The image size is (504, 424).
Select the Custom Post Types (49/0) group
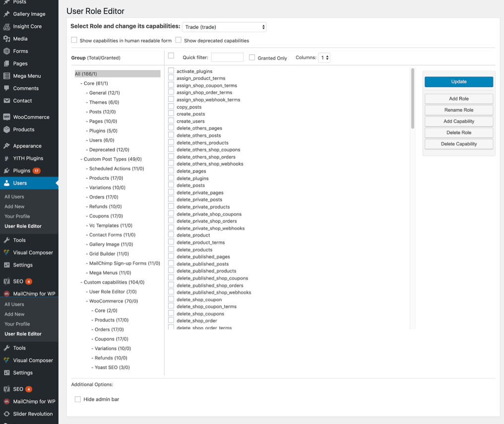pyautogui.click(x=113, y=159)
